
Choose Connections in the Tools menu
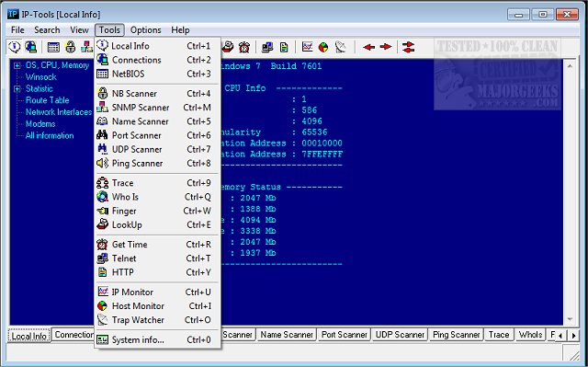[x=157, y=60]
